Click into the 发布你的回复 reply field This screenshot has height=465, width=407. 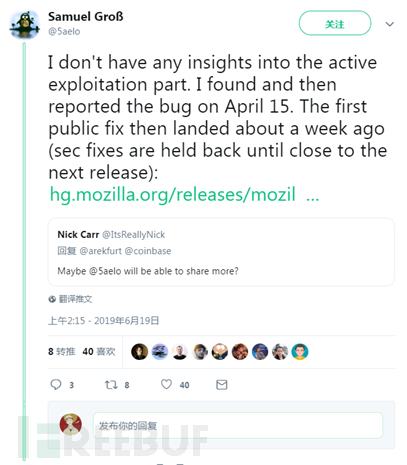coord(238,425)
